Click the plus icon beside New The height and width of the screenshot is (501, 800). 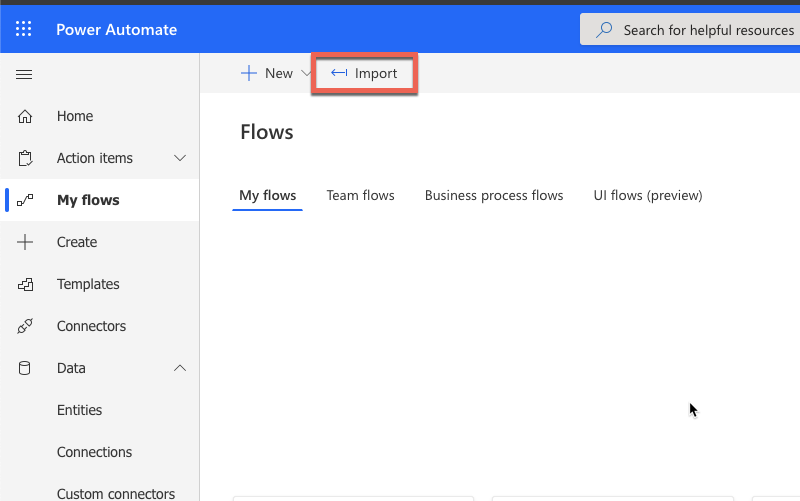point(249,73)
